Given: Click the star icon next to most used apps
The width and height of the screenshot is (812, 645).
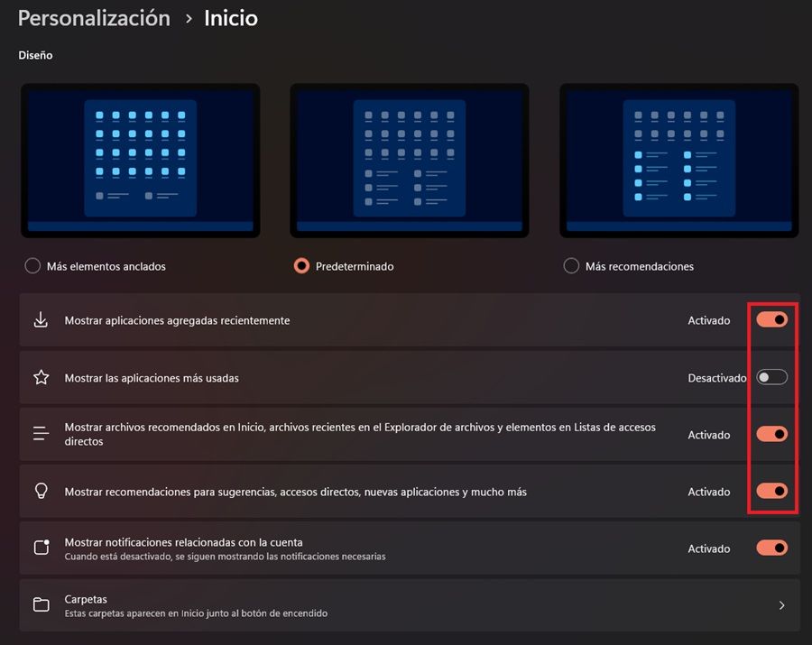Looking at the screenshot, I should pos(40,377).
